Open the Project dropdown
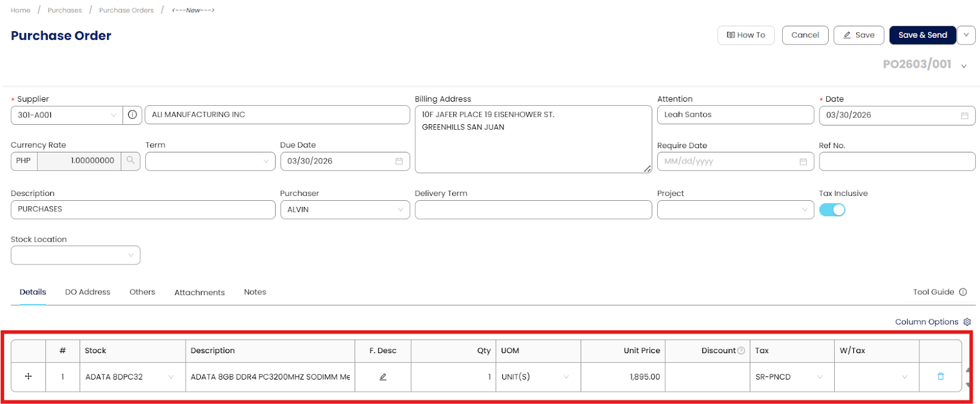The height and width of the screenshot is (404, 980). tap(736, 209)
